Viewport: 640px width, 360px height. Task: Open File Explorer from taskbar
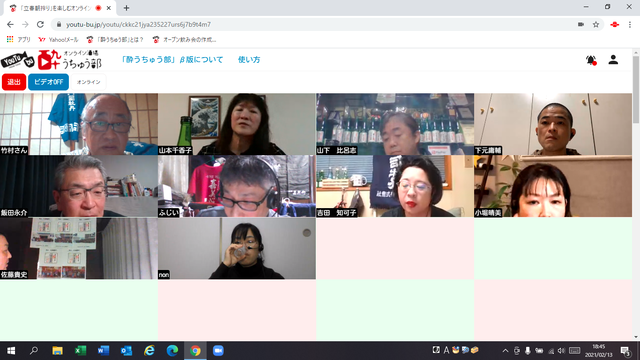(x=57, y=351)
